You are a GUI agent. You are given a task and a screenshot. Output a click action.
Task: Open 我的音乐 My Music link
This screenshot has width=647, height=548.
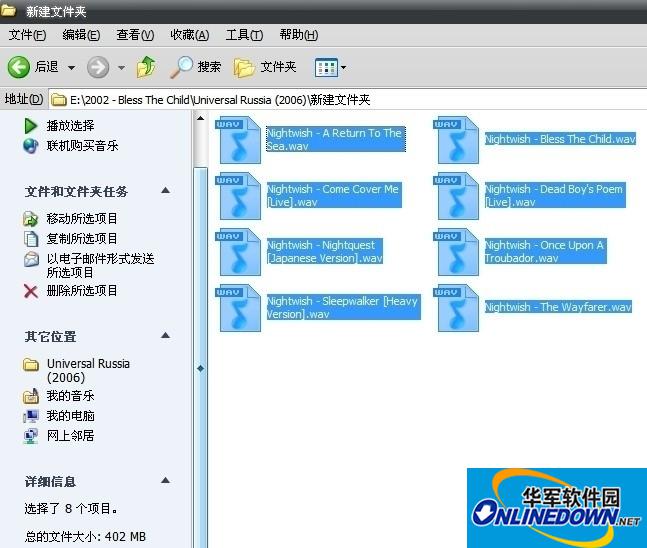click(x=71, y=396)
